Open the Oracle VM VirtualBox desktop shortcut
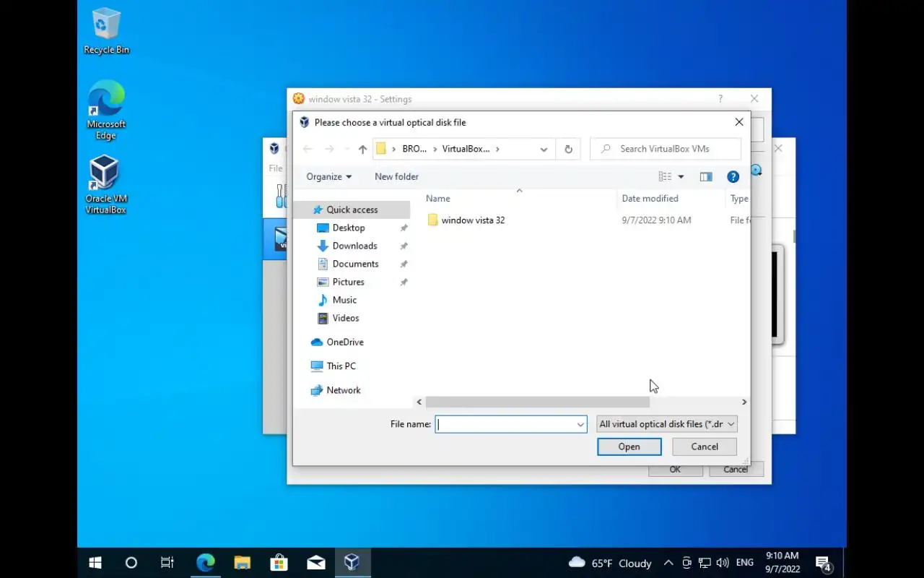 106,185
